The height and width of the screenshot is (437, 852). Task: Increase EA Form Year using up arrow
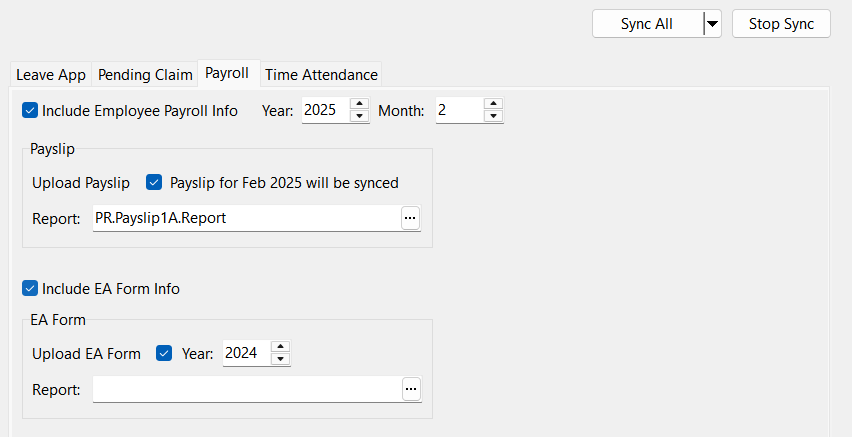tap(281, 347)
